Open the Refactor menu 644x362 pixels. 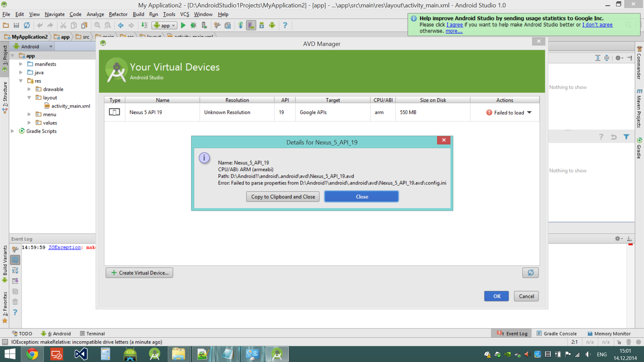[x=118, y=14]
